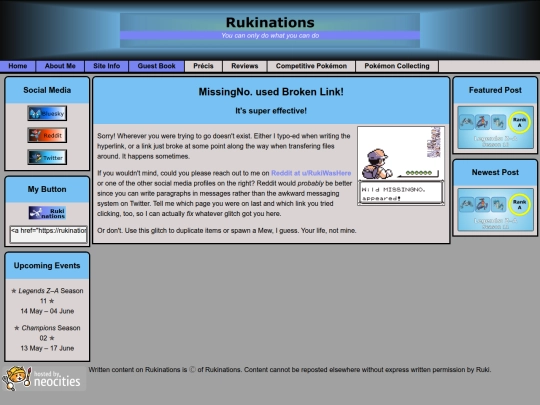This screenshot has width=540, height=405.
Task: Click the Legends Z–A Season 11 event text
Action: tap(47, 295)
